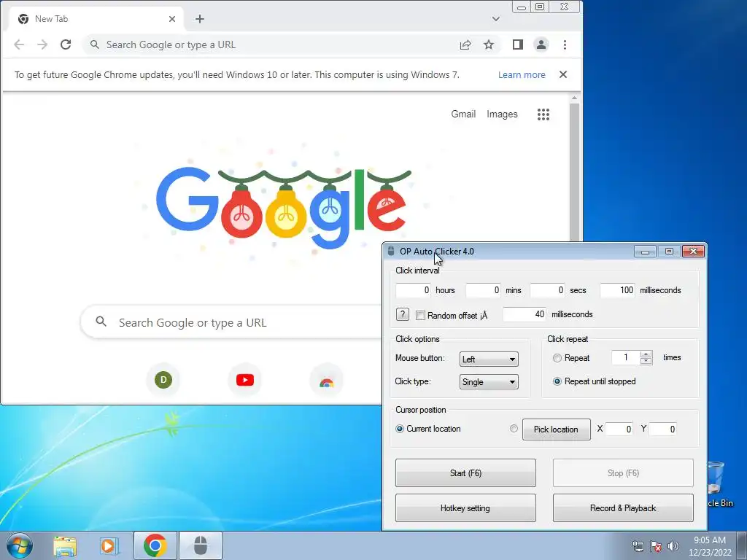The width and height of the screenshot is (747, 560).
Task: Click Start (F6) button
Action: [x=465, y=472]
